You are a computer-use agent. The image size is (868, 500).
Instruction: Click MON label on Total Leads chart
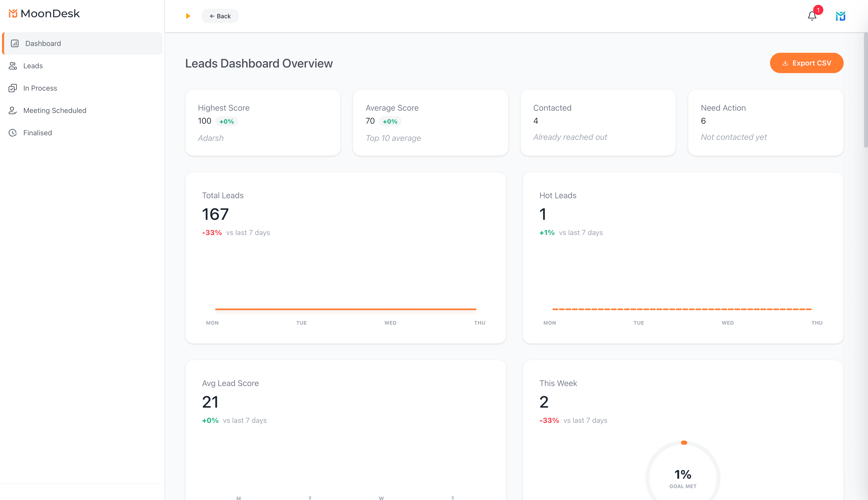click(212, 323)
